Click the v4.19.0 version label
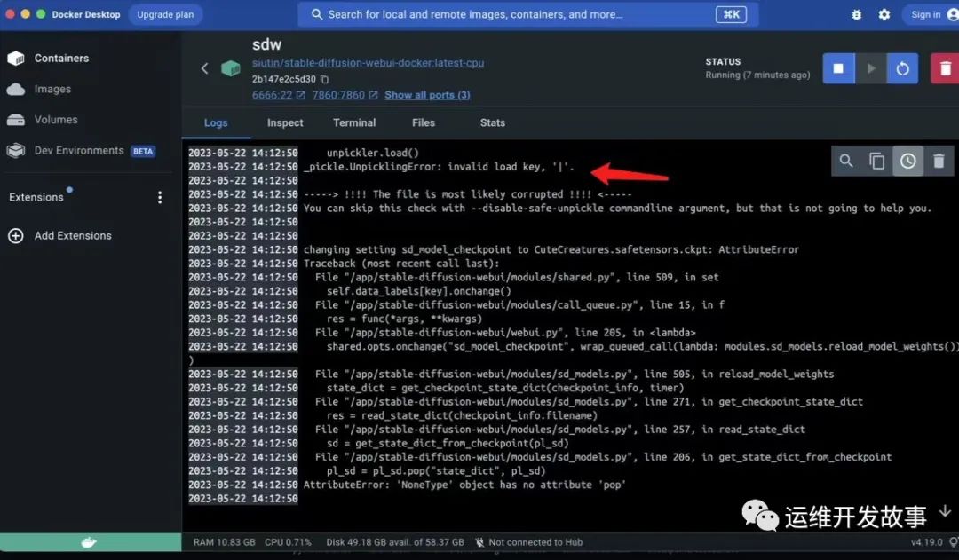Viewport: 959px width, 560px height. click(x=926, y=542)
